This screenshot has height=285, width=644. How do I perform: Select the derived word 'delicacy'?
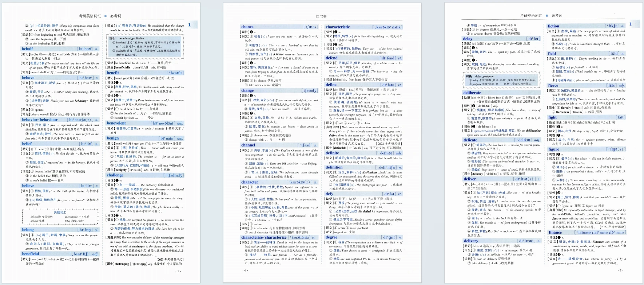click(478, 174)
